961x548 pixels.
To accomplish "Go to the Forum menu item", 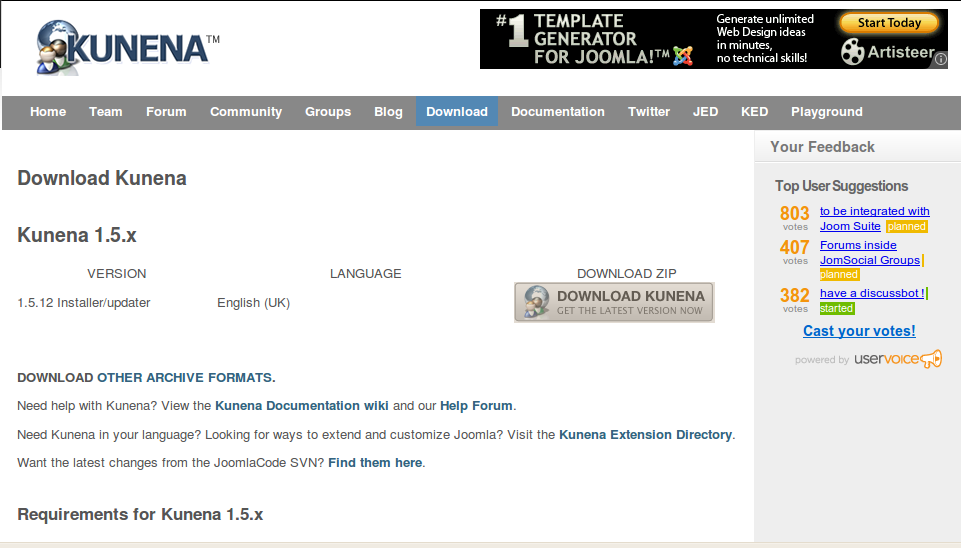I will 166,112.
